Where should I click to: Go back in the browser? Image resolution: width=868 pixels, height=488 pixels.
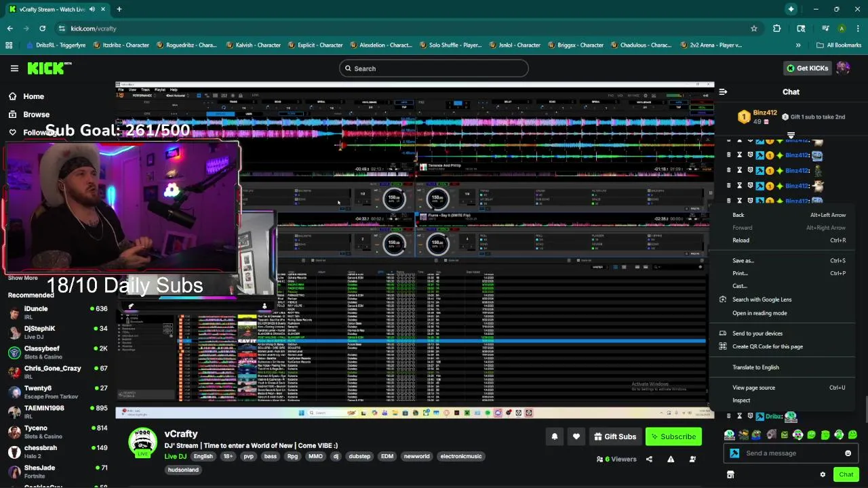[9, 28]
